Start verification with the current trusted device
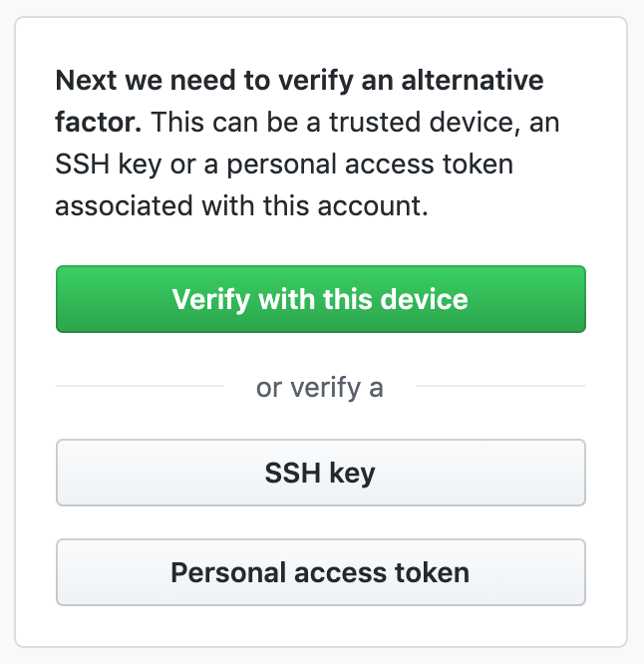644x664 pixels. [x=320, y=299]
